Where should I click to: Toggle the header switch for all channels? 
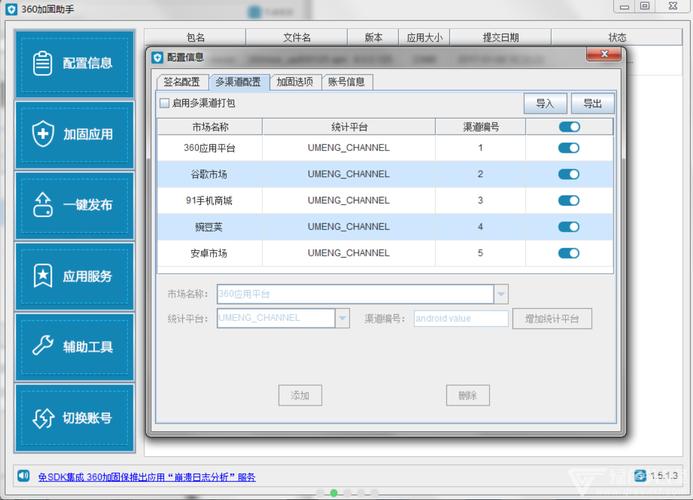(x=569, y=127)
